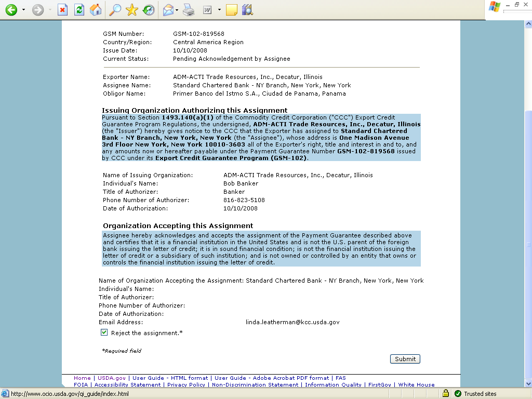Click the vertical scrollbar up arrow
The height and width of the screenshot is (399, 532).
[x=528, y=24]
